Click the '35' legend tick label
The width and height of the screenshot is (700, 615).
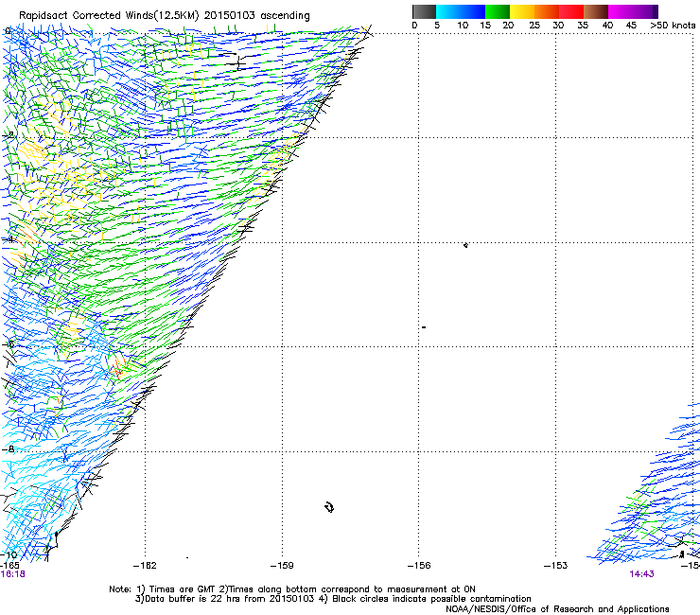pos(583,26)
